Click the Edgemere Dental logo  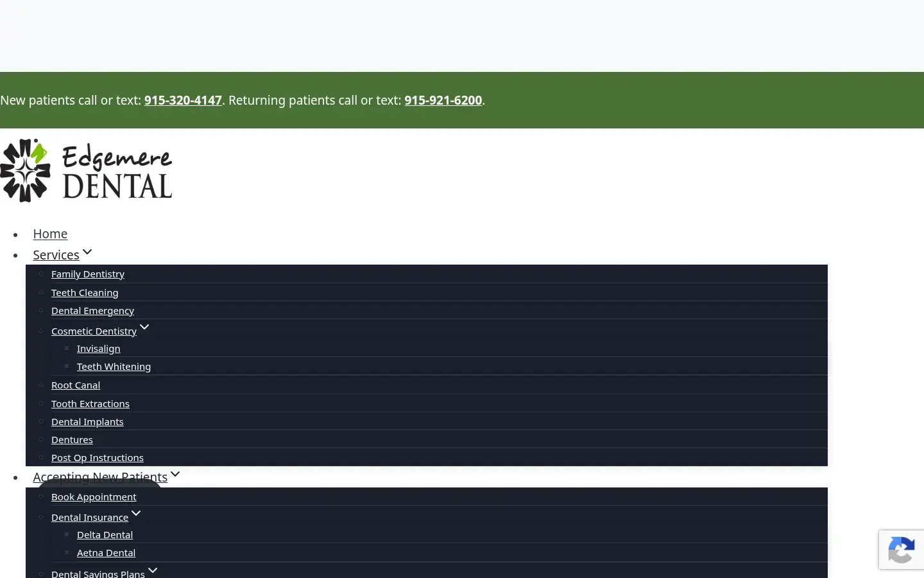tap(86, 170)
